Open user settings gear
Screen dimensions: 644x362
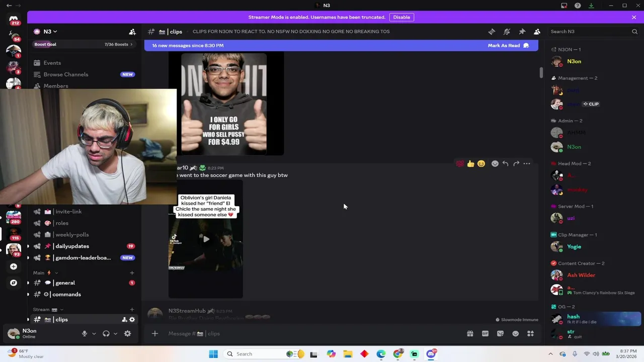click(127, 333)
